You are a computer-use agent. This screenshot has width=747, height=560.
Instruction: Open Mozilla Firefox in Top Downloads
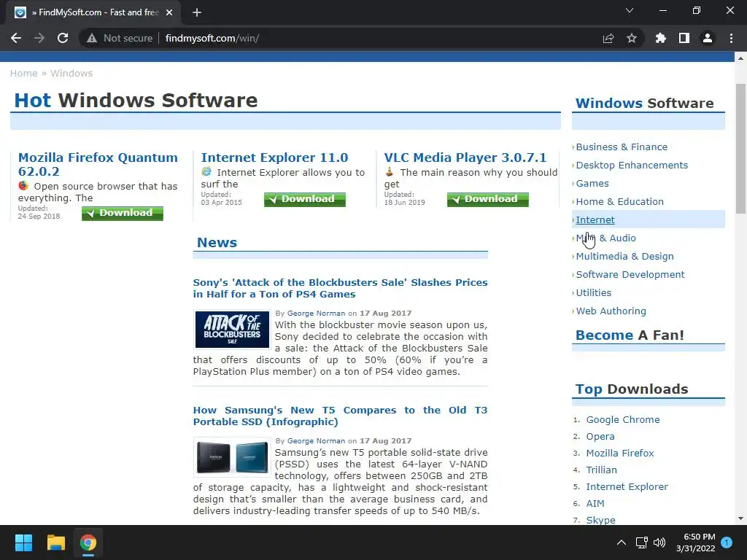620,453
